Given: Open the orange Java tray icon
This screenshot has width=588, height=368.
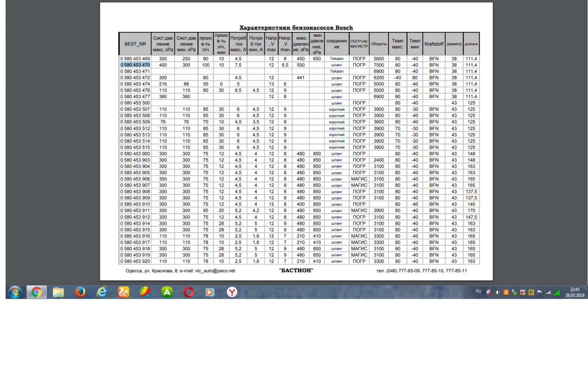Looking at the screenshot, I should [506, 292].
